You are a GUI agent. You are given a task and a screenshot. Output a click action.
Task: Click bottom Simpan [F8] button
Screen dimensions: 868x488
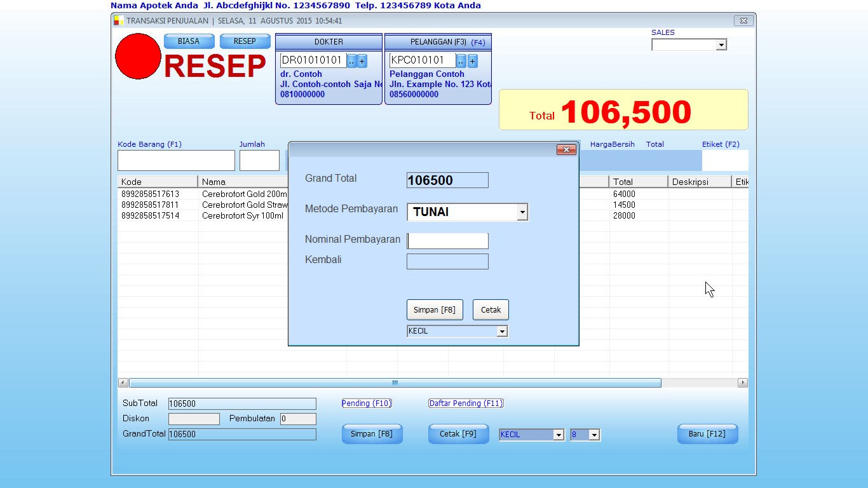pyautogui.click(x=372, y=434)
